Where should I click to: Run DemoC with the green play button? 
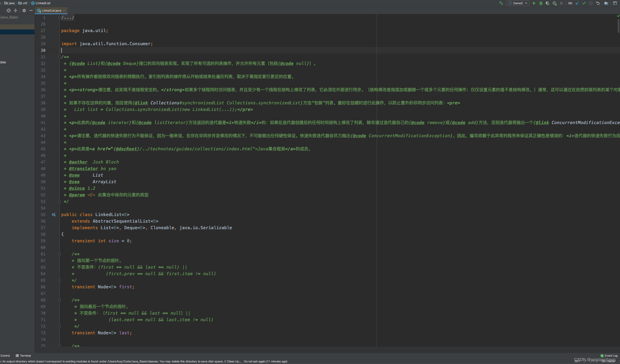coord(534,3)
